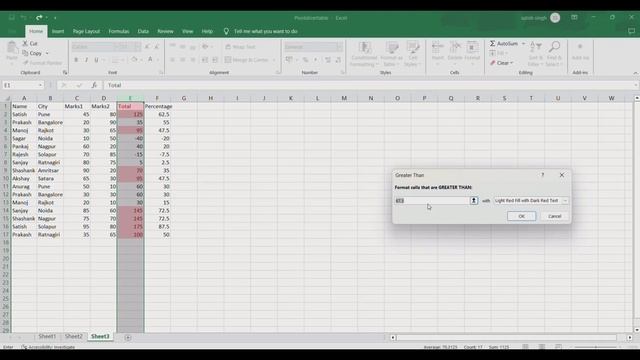Screen dimensions: 640x360
Task: Click Cancel in Greater Than dialog
Action: tap(554, 216)
